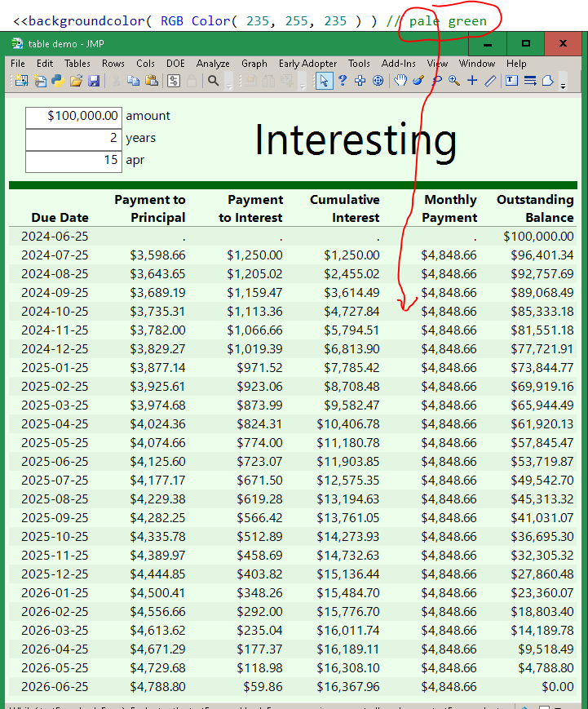Select the Help question mark tool
Image resolution: width=588 pixels, height=709 pixels.
(x=343, y=81)
